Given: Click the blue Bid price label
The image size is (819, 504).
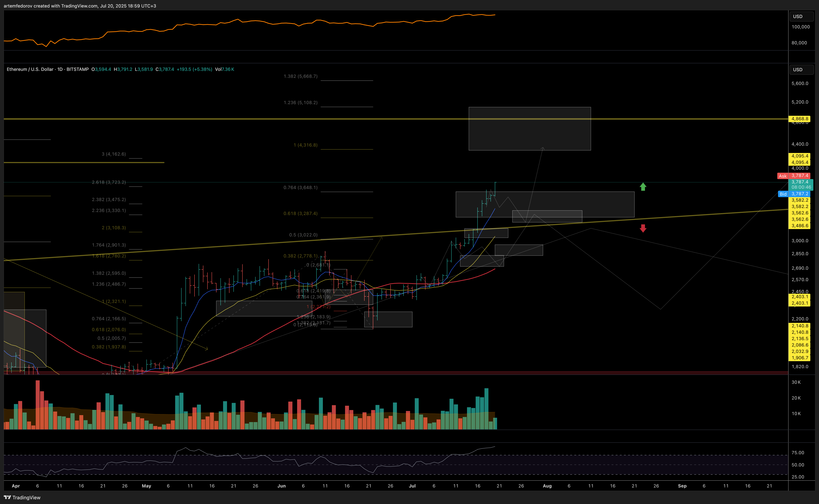Looking at the screenshot, I should pyautogui.click(x=794, y=194).
